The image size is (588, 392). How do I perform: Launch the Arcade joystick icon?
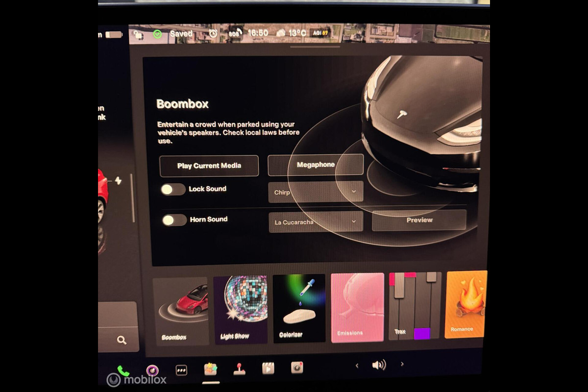tap(239, 369)
